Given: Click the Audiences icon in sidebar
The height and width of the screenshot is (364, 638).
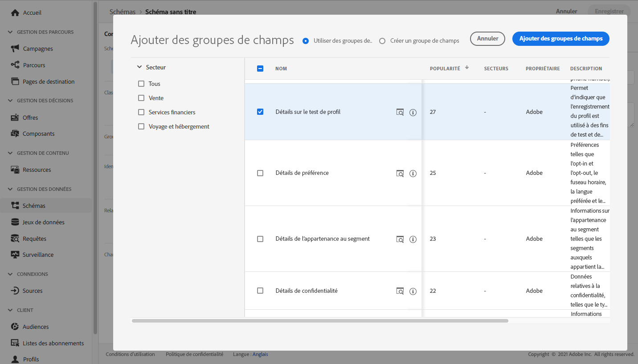Looking at the screenshot, I should tap(15, 327).
